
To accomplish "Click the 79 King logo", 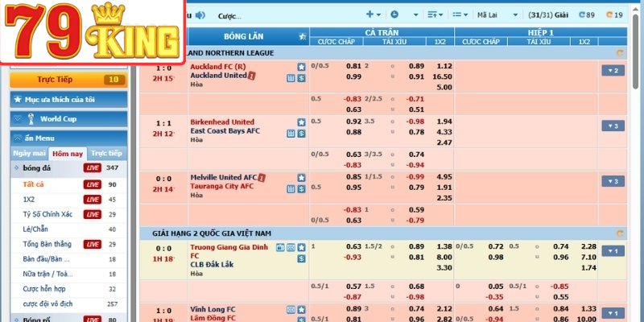I will [x=93, y=31].
